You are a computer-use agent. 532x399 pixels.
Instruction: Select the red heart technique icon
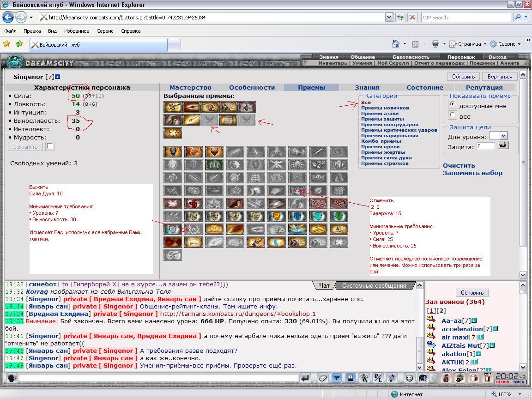pyautogui.click(x=214, y=151)
